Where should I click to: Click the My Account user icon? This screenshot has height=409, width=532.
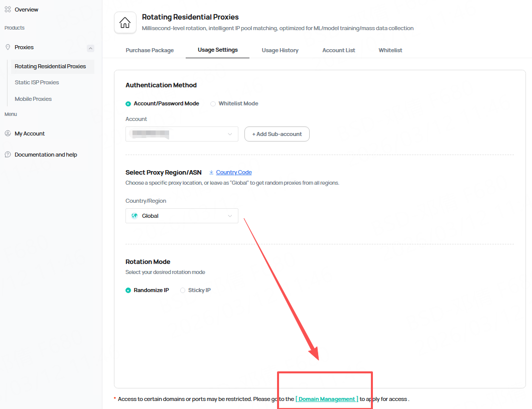point(8,133)
